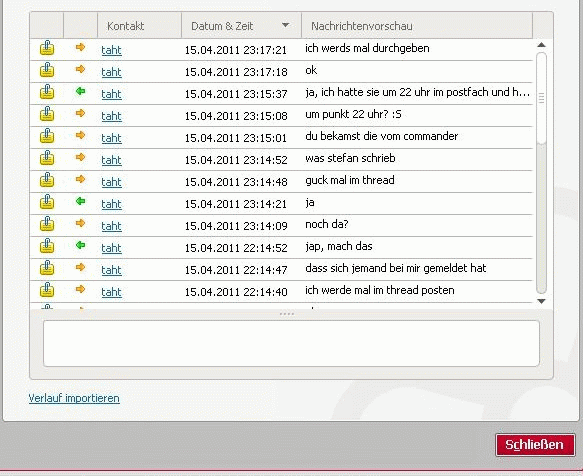The image size is (583, 476).
Task: Select message 'ich werds mal durchgeben'
Action: (367, 48)
